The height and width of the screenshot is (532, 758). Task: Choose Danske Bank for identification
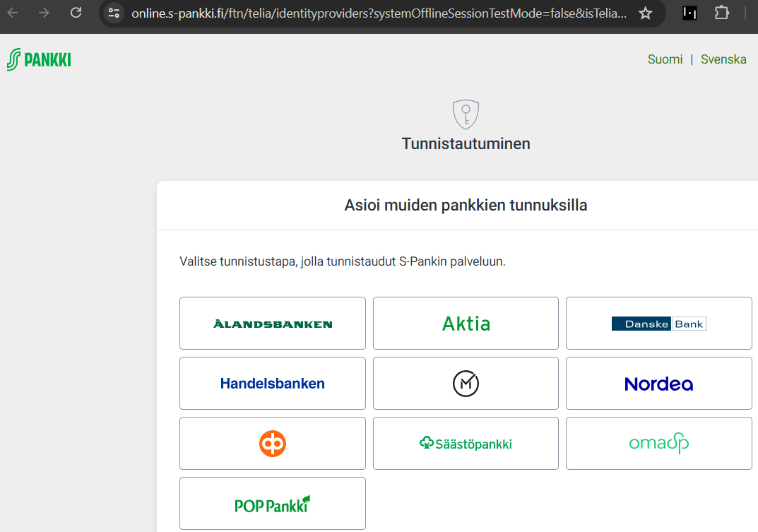[x=659, y=323]
